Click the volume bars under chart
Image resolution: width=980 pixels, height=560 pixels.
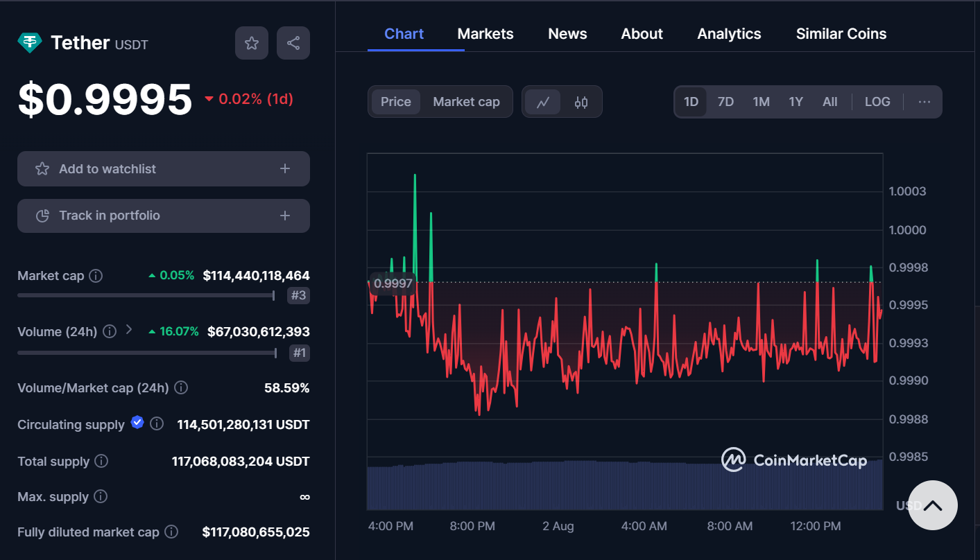pos(624,485)
